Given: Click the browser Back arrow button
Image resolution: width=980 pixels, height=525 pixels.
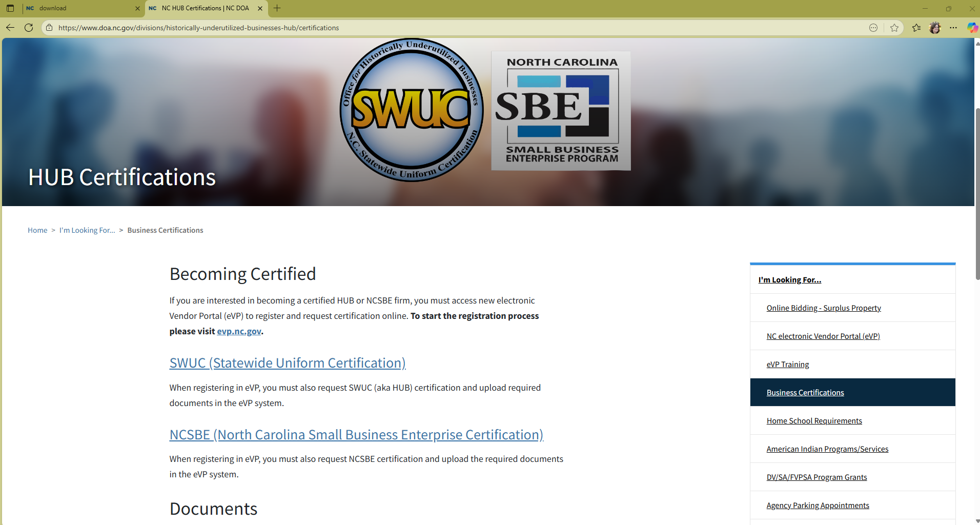Looking at the screenshot, I should 10,28.
